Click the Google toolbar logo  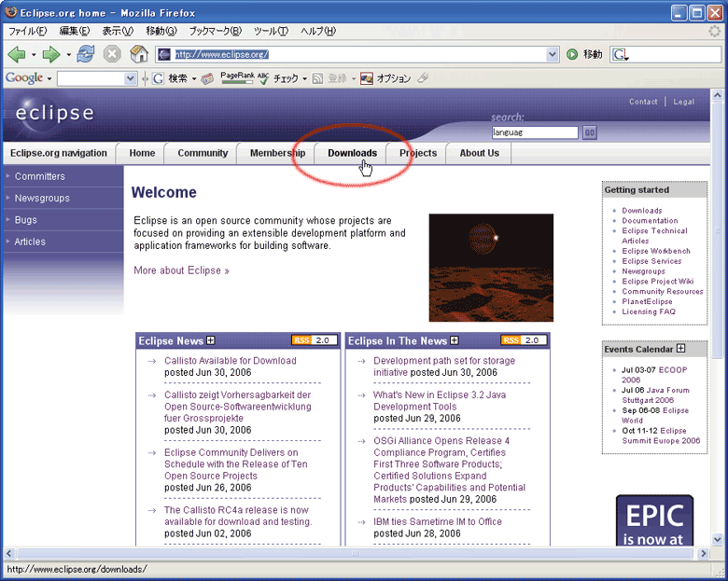[x=24, y=78]
